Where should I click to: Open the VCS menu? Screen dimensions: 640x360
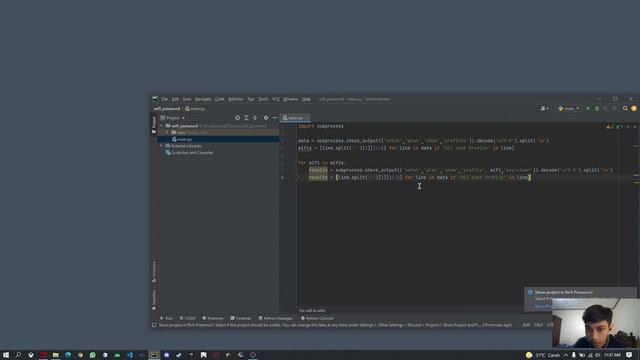tap(276, 99)
